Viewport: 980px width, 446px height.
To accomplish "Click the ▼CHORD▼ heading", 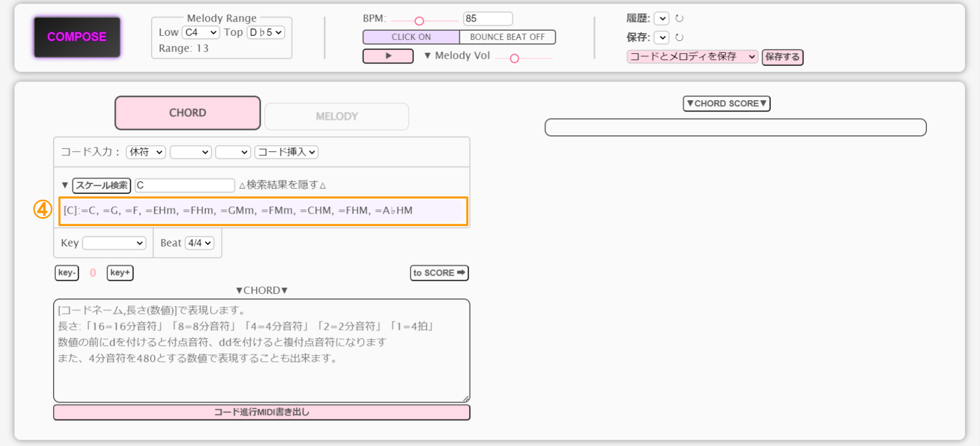I will tap(261, 290).
